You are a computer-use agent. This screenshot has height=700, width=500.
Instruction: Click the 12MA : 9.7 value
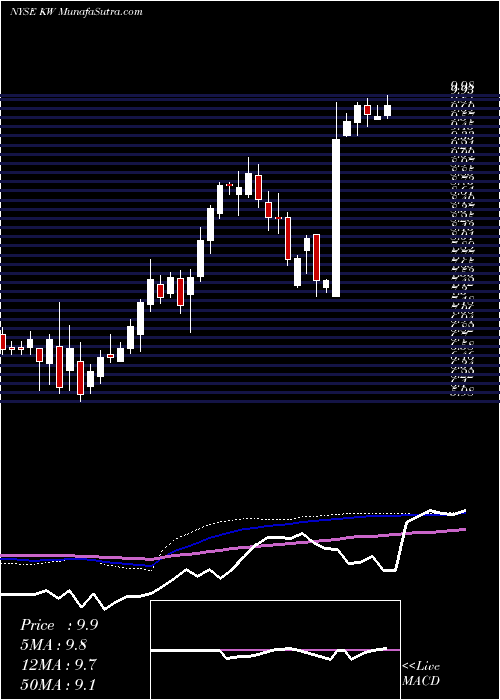point(57,665)
